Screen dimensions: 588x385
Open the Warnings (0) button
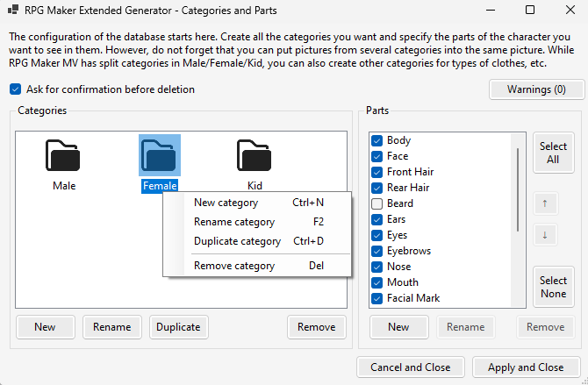(x=536, y=89)
